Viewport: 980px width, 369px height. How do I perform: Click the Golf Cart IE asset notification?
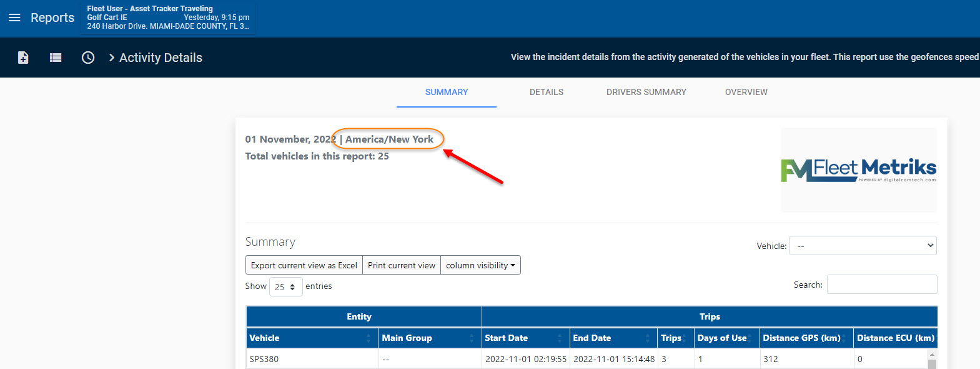click(167, 18)
